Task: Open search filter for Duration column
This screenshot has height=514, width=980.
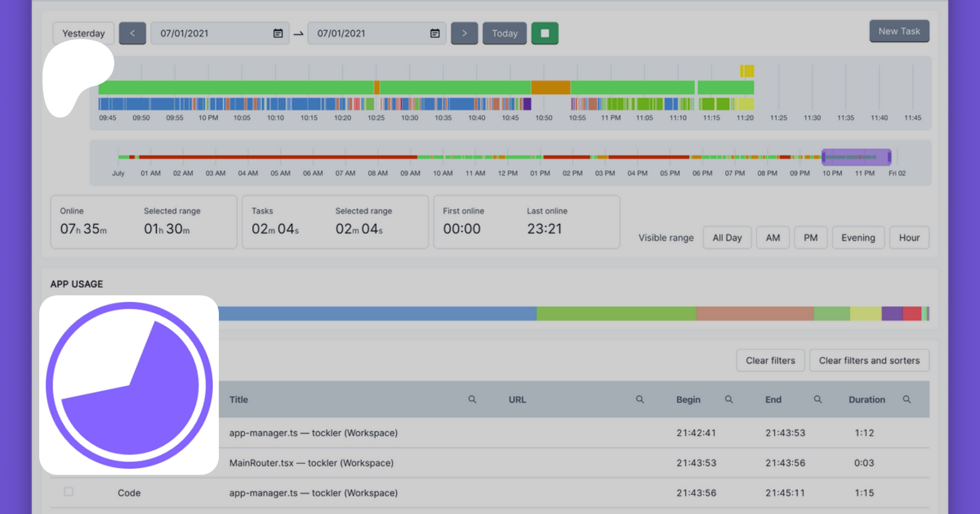Action: 906,399
